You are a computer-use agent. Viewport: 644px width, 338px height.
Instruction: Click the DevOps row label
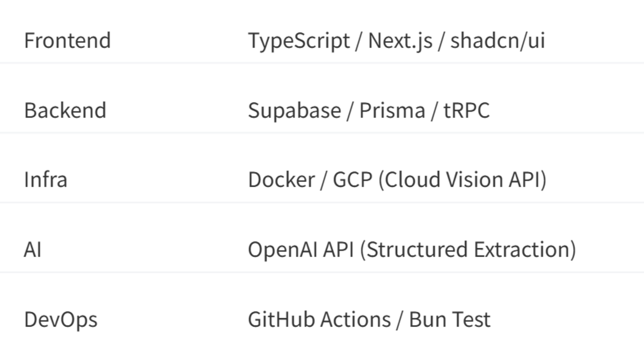pyautogui.click(x=61, y=320)
